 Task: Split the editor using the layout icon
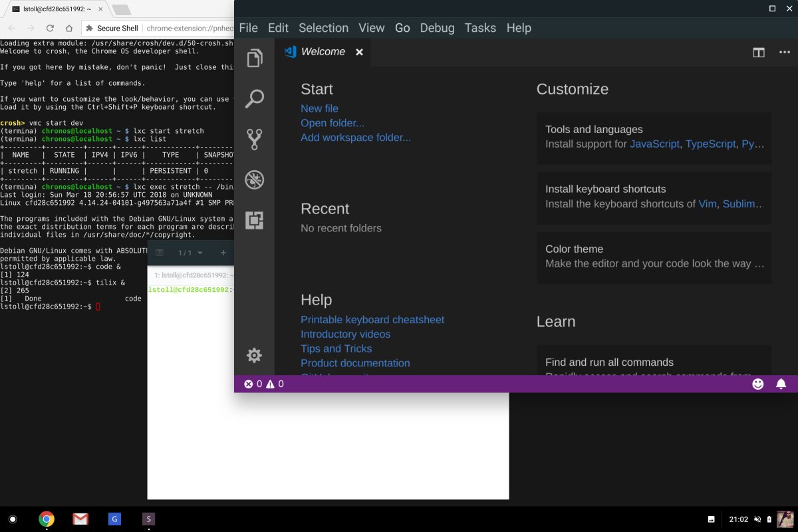coord(759,52)
